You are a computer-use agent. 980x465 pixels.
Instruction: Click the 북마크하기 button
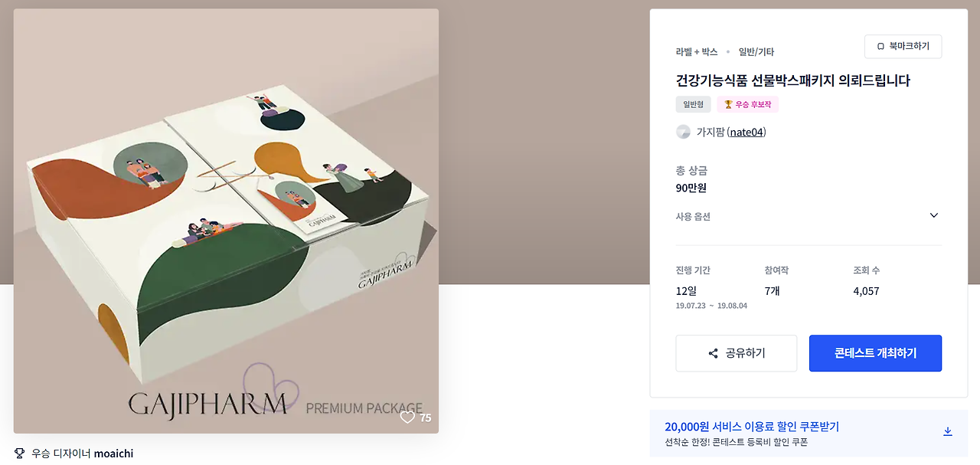pos(903,46)
